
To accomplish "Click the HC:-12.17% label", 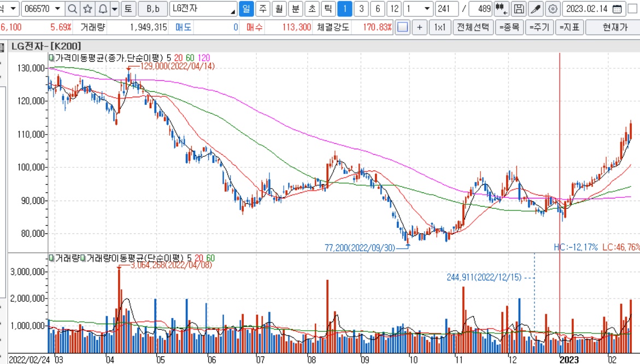I will (576, 247).
